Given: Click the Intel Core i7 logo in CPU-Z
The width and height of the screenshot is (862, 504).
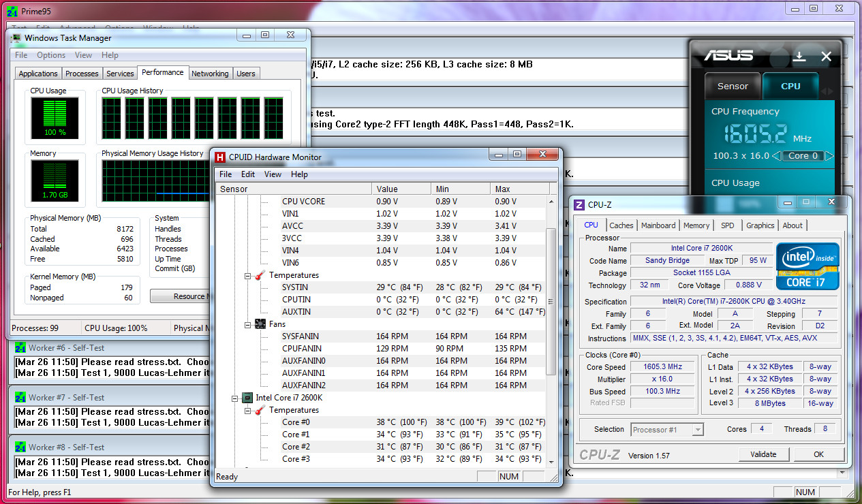Looking at the screenshot, I should tap(808, 265).
